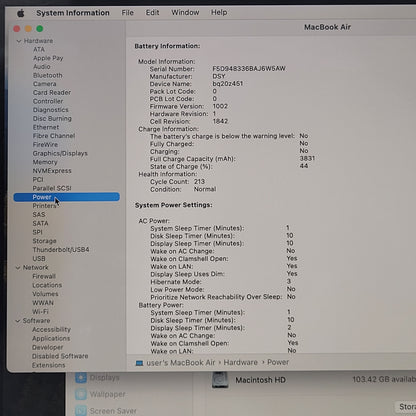Select Thunderbolt/USB4 in the sidebar
Viewport: 416px width, 416px height.
61,250
